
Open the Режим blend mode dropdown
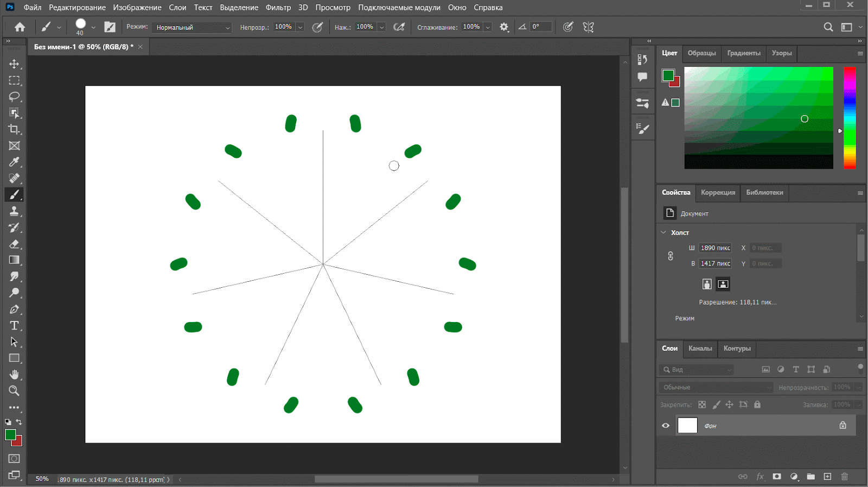point(192,27)
